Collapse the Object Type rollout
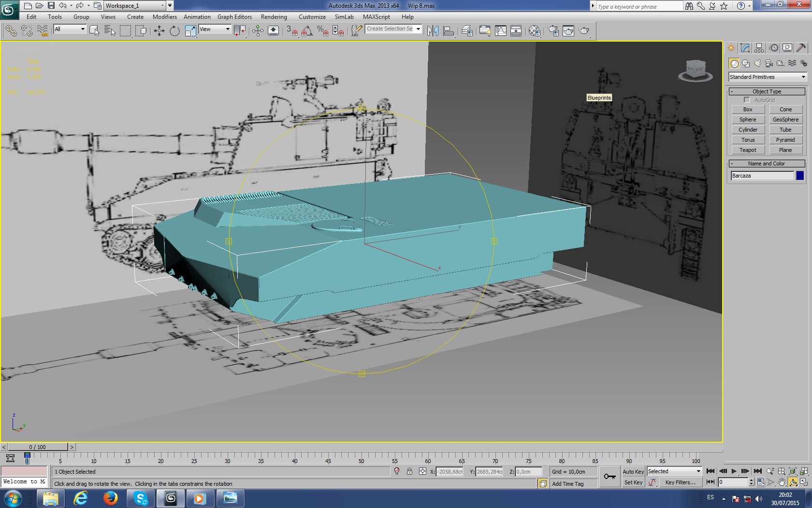Screen dimensions: 812x508 (767, 91)
